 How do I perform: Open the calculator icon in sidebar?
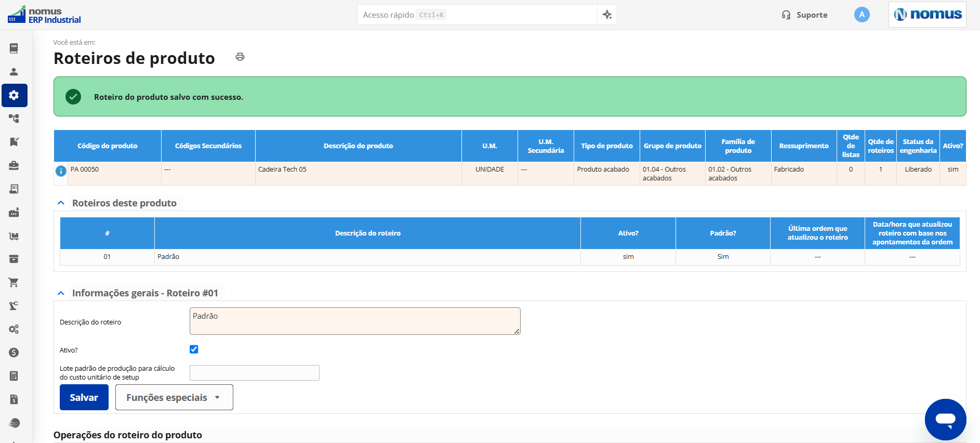[x=14, y=376]
